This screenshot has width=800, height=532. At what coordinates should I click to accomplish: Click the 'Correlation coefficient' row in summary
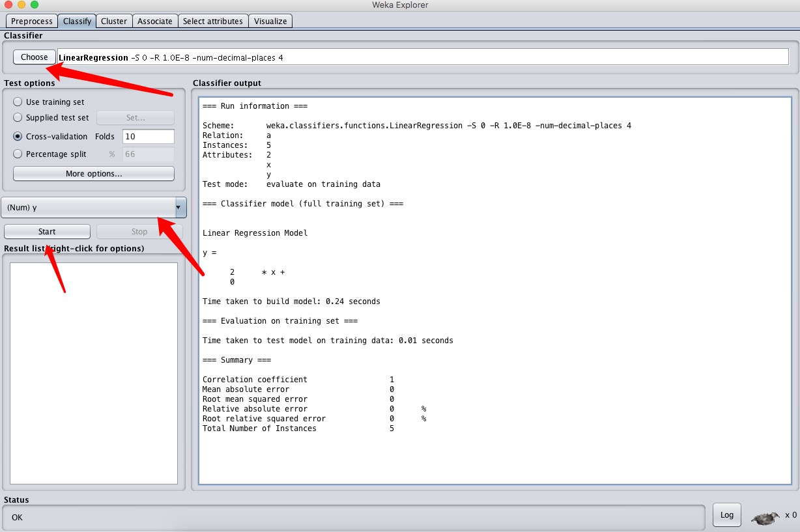[x=298, y=380]
